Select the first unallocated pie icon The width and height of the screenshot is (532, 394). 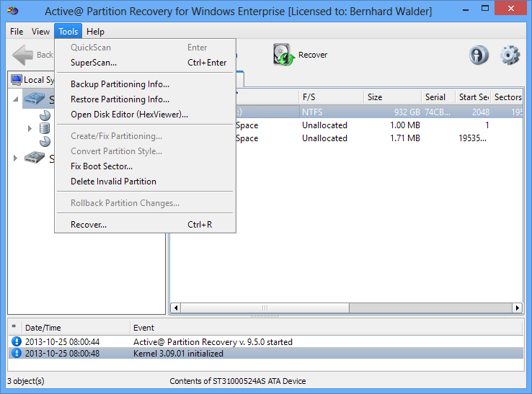pyautogui.click(x=45, y=116)
